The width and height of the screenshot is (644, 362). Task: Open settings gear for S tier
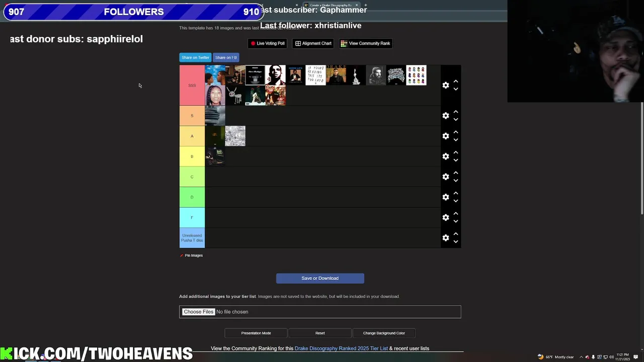coord(445,116)
